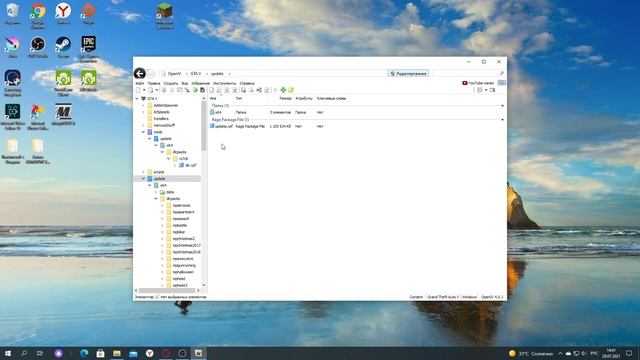Open the Создать menu
Image resolution: width=640 pixels, height=360 pixels.
click(x=171, y=83)
